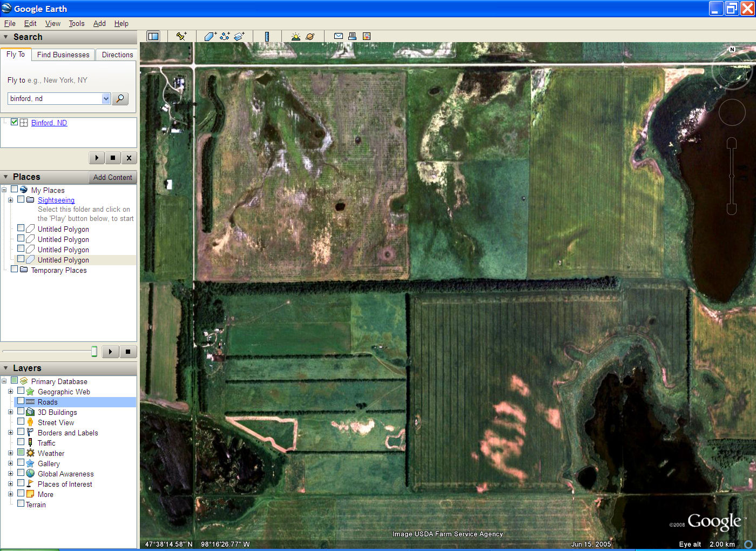Image resolution: width=756 pixels, height=551 pixels.
Task: Click the magnifier search button
Action: pos(120,99)
